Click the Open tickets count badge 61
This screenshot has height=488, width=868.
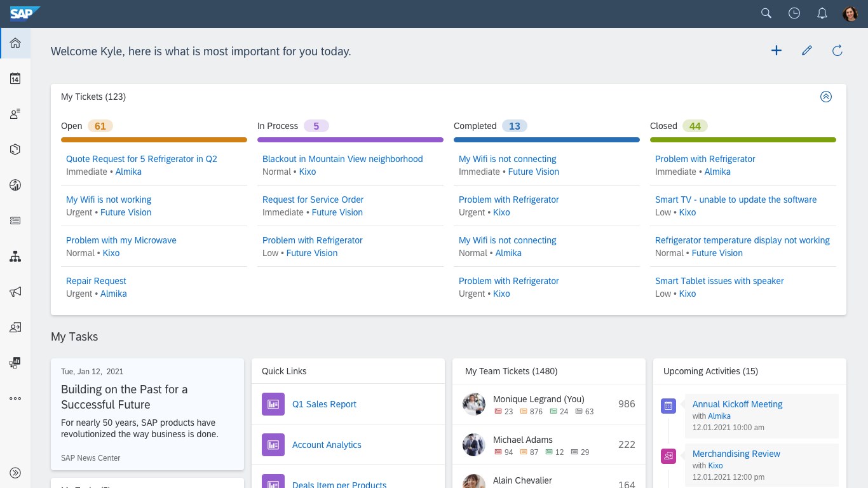tap(100, 126)
